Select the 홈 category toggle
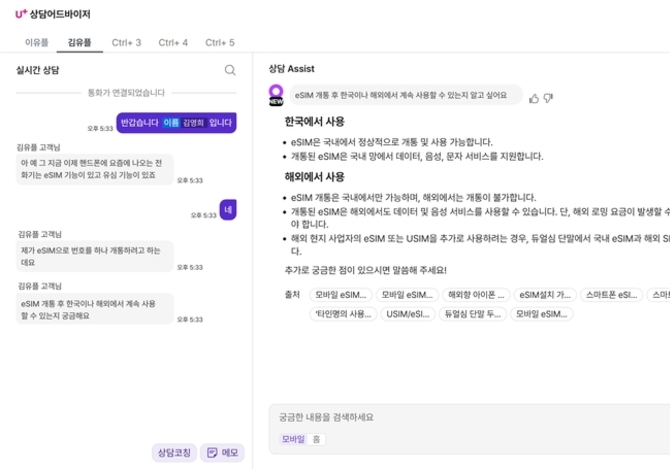The width and height of the screenshot is (670, 469). click(x=316, y=439)
